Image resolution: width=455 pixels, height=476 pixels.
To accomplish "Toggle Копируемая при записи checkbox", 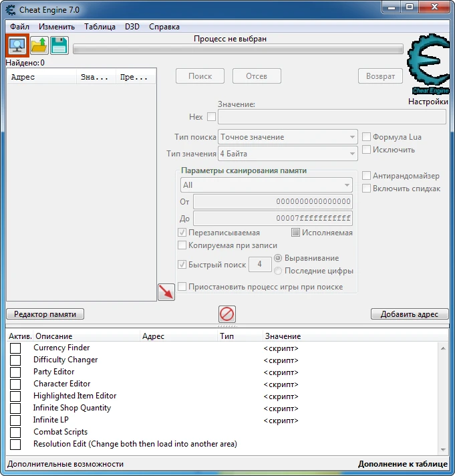I will [182, 245].
